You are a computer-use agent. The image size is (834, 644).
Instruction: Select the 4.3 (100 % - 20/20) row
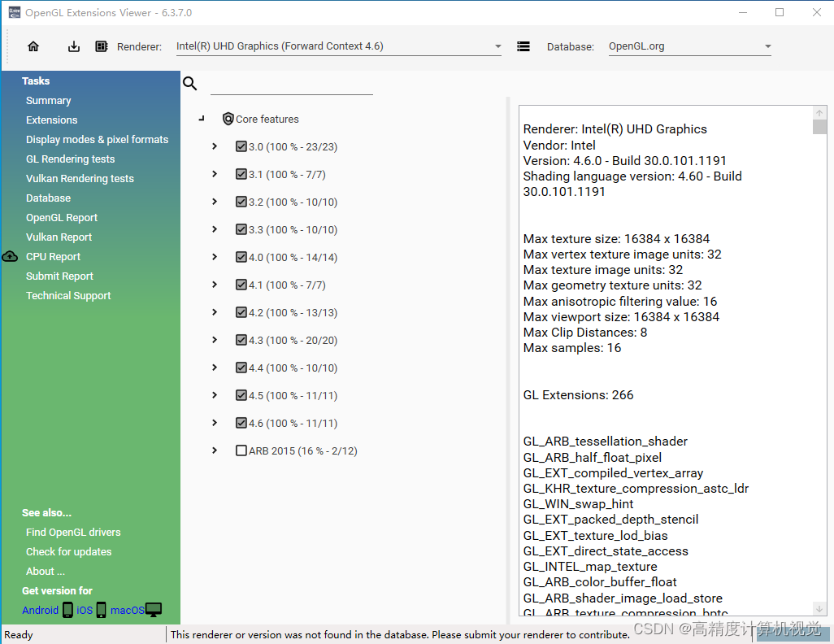(293, 340)
